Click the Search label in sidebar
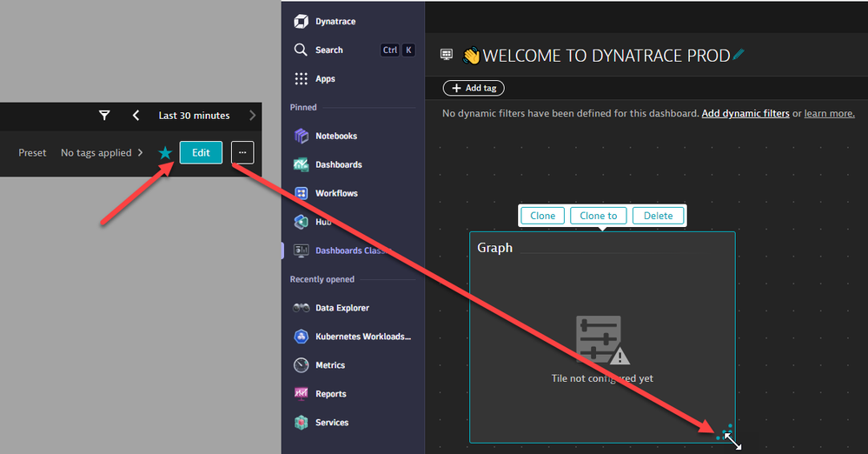The image size is (868, 454). pos(328,50)
